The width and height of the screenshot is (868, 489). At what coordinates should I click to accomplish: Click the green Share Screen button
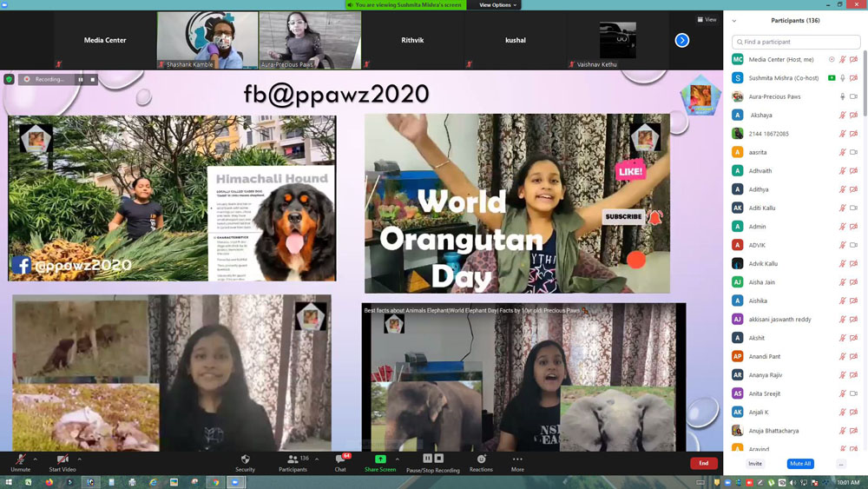(x=380, y=462)
